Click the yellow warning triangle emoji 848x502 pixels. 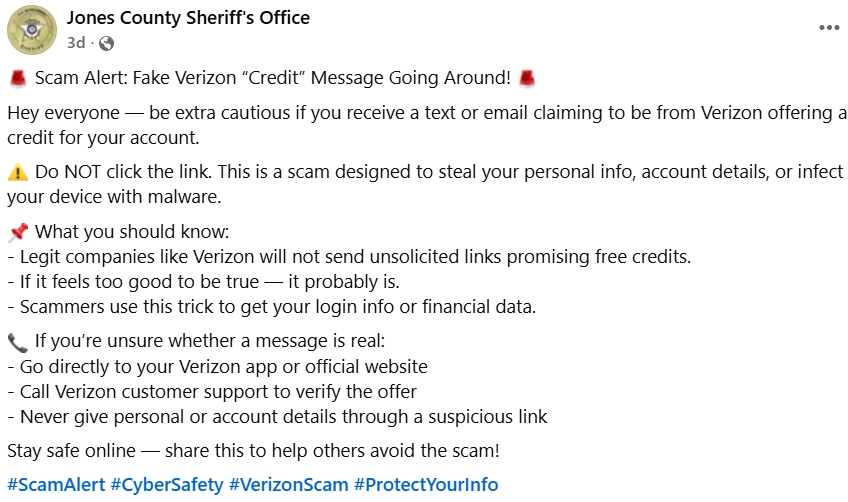[x=17, y=172]
